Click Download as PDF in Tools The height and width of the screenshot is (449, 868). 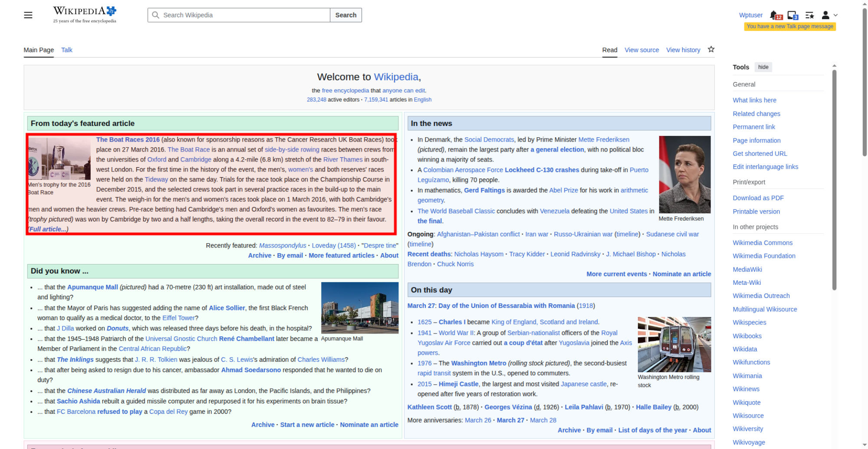(758, 198)
